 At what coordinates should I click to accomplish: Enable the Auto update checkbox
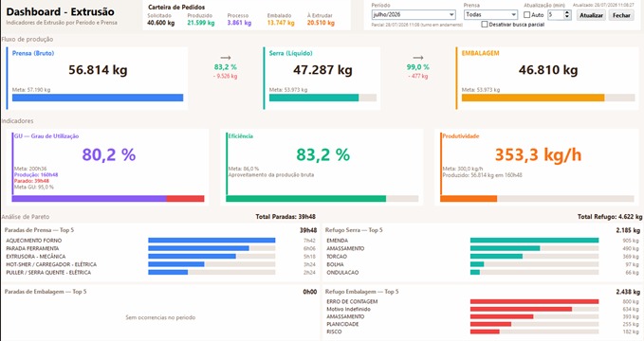(x=527, y=15)
